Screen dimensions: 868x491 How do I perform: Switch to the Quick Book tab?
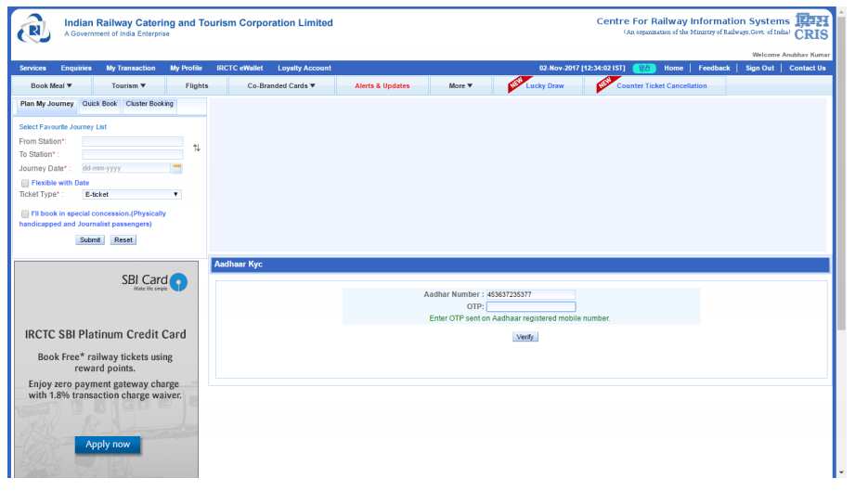[x=99, y=104]
